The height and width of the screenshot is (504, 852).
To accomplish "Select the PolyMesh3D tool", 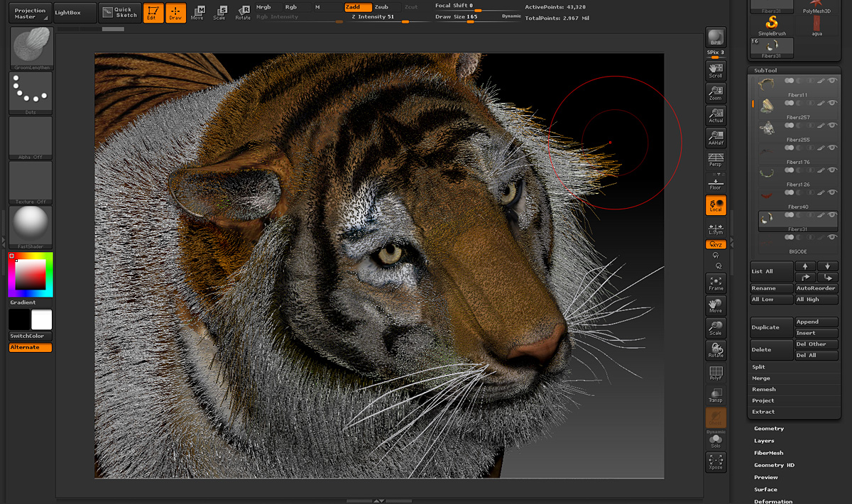I will [x=816, y=7].
